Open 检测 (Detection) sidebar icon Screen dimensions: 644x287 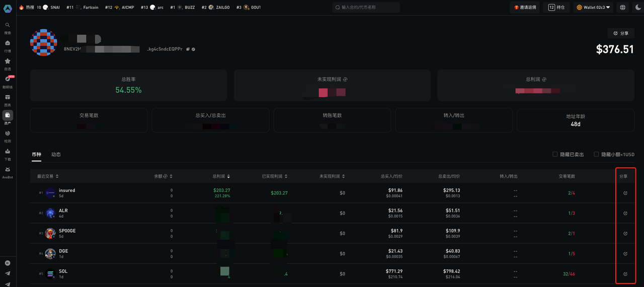tap(8, 135)
